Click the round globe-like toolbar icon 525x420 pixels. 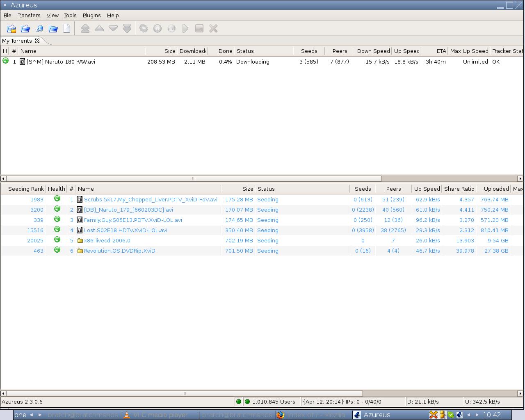tap(171, 28)
